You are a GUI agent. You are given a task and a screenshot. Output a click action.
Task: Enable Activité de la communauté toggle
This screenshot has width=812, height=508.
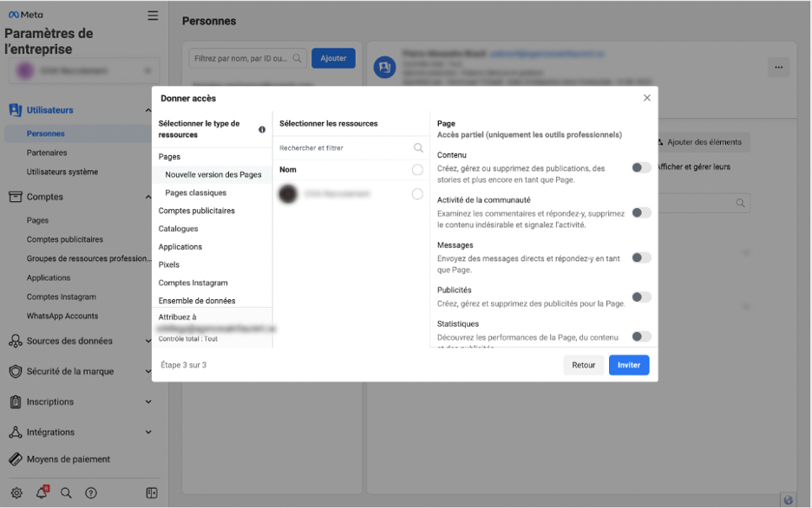point(641,212)
